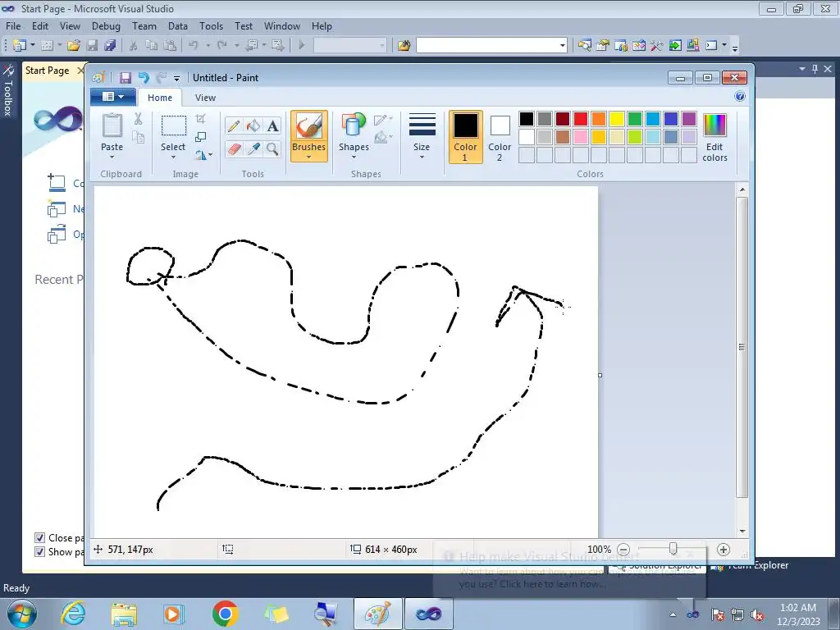The image size is (840, 630).
Task: Click the Start Debugging play icon
Action: (302, 46)
